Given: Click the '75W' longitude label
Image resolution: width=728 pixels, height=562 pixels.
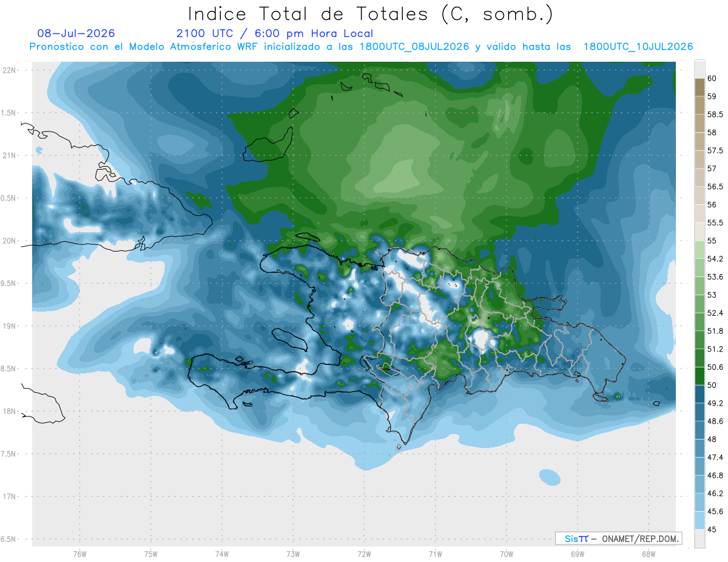Looking at the screenshot, I should [151, 554].
